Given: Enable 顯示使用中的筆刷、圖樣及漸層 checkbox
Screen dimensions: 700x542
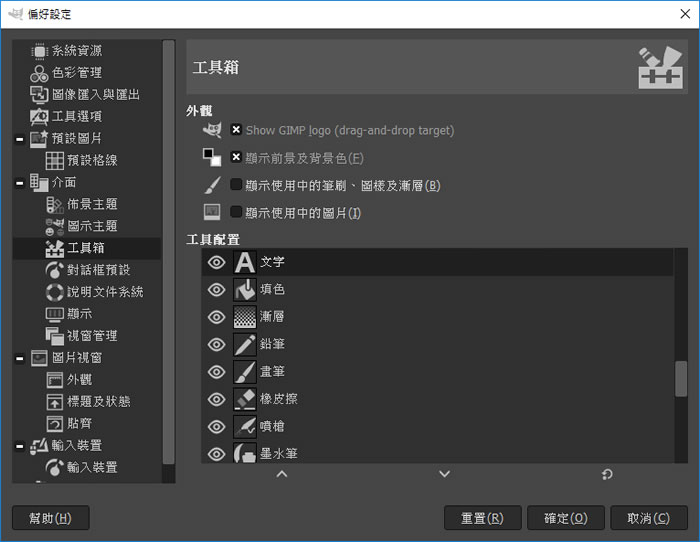Looking at the screenshot, I should 236,184.
